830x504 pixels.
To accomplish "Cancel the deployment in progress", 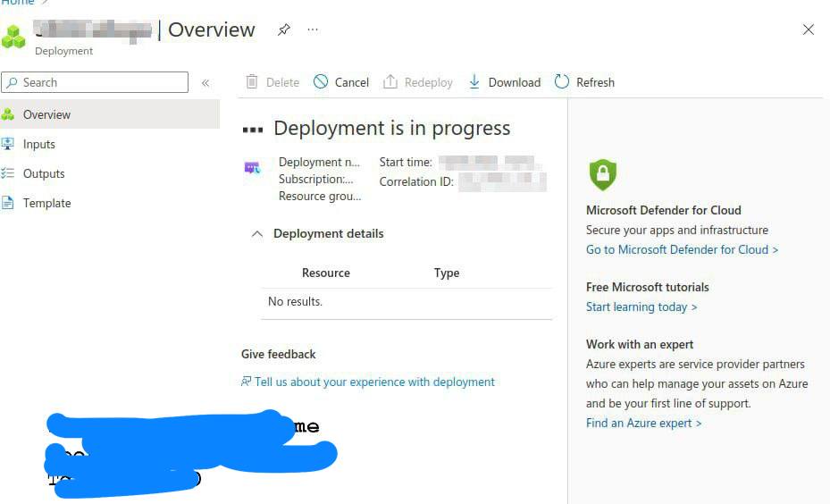I will click(x=341, y=82).
